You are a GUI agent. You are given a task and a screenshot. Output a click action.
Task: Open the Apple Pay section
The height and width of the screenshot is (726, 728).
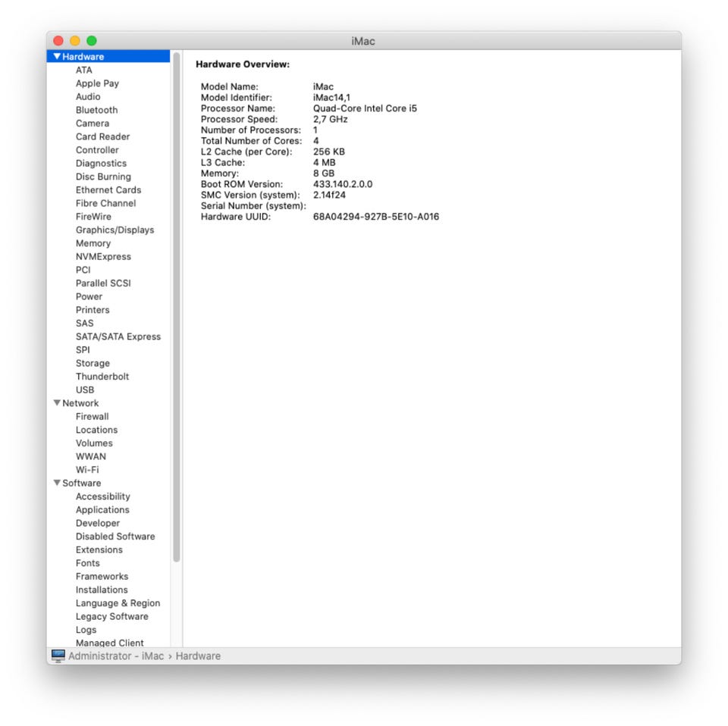[x=98, y=83]
